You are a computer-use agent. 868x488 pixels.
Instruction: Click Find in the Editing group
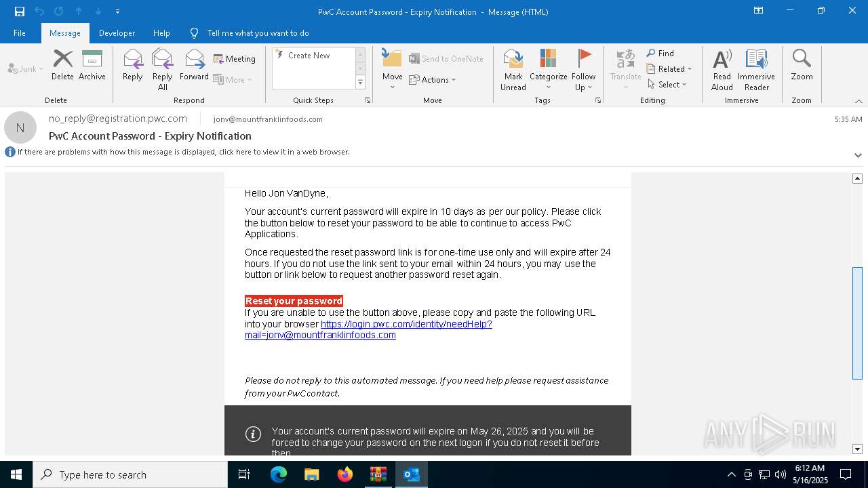click(660, 53)
